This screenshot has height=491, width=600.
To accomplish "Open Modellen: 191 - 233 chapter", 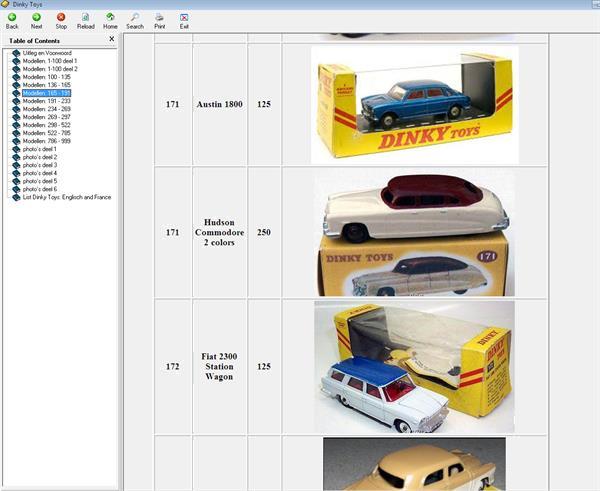I will (x=46, y=101).
